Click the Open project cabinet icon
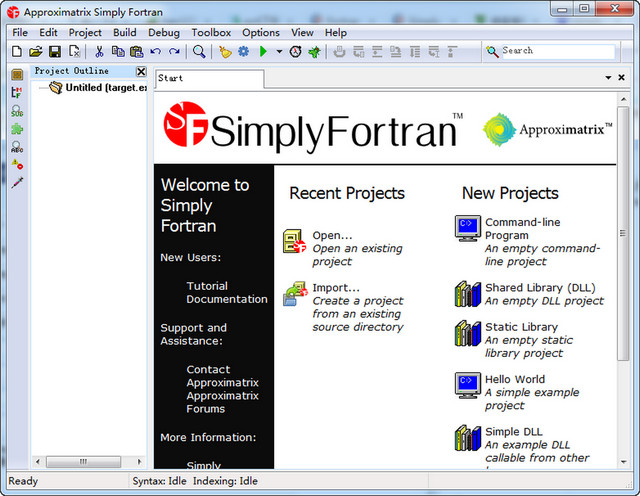This screenshot has width=640, height=496. pos(294,241)
